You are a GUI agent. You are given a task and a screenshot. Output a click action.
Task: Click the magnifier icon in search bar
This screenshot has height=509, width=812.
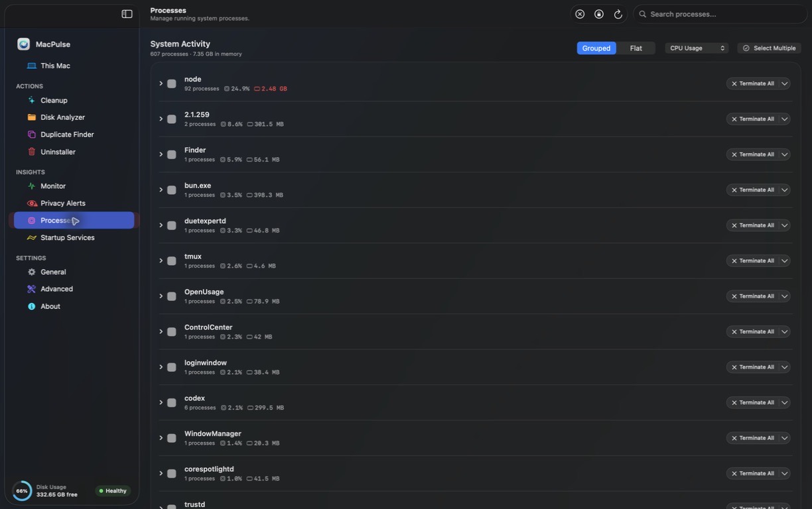pos(642,14)
